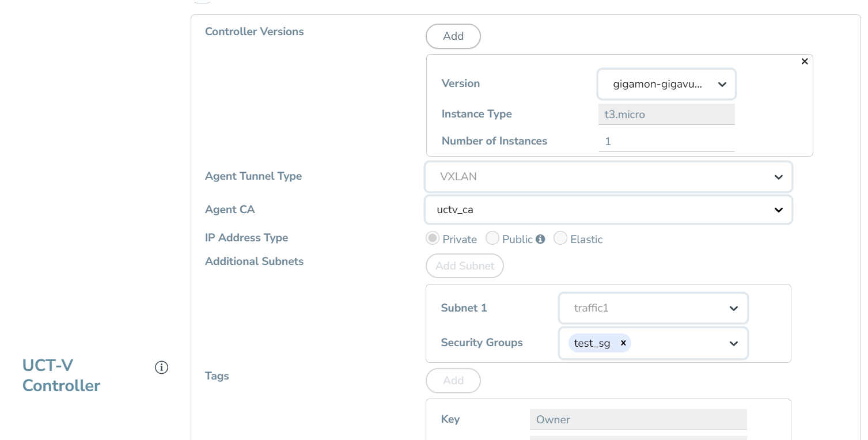This screenshot has height=440, width=868.
Task: Click the Number of Instances field
Action: tap(666, 141)
